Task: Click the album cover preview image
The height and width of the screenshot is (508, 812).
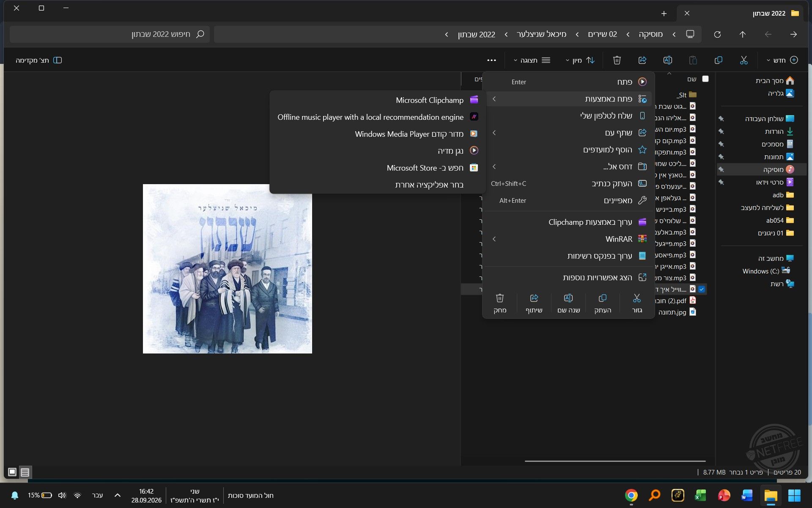Action: pos(228,269)
